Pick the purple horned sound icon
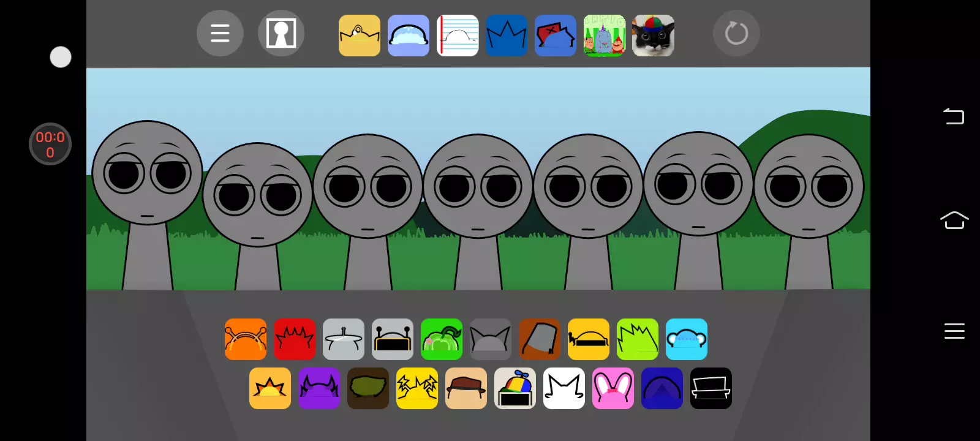 click(319, 388)
